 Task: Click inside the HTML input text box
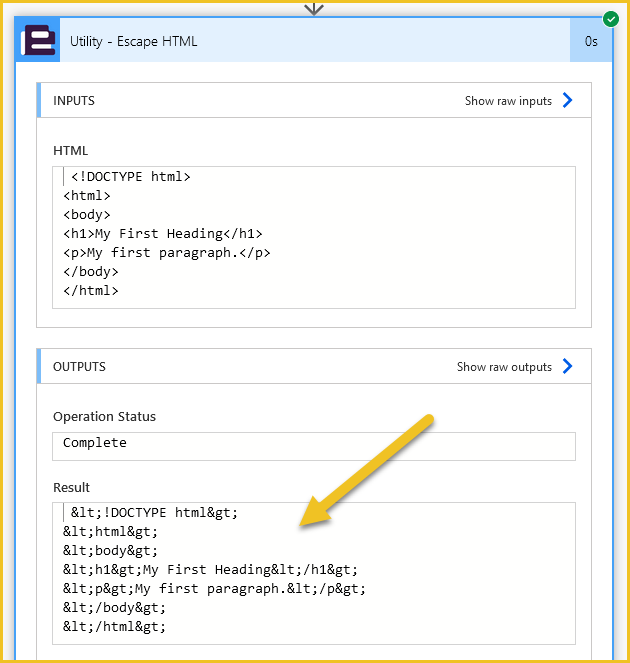314,237
